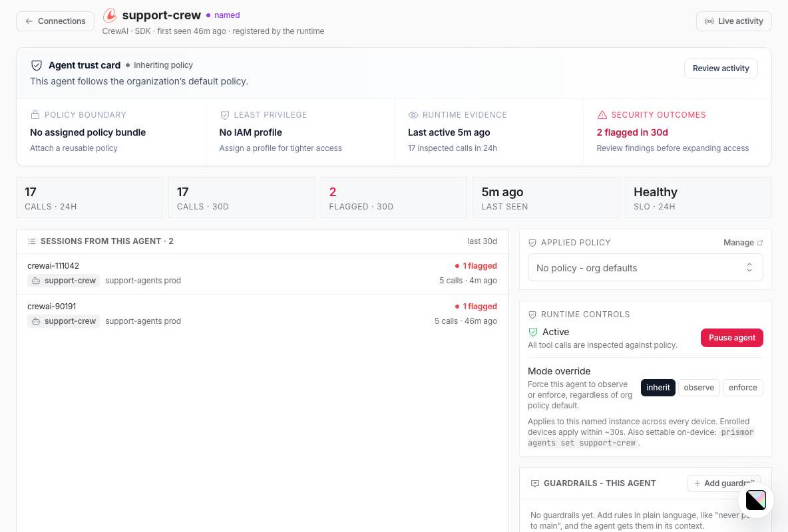Screen dimensions: 788x532
Task: Click '1 flagged' badge for crewai-111042
Action: pyautogui.click(x=476, y=266)
